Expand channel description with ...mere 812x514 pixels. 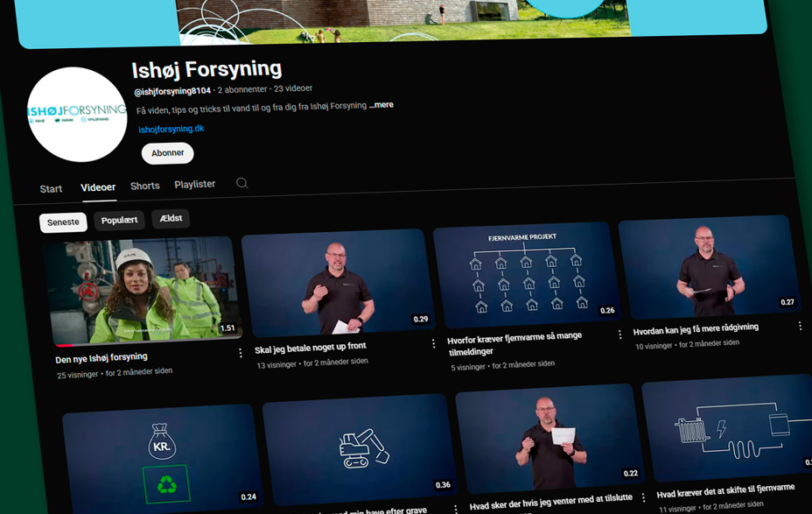(x=381, y=105)
